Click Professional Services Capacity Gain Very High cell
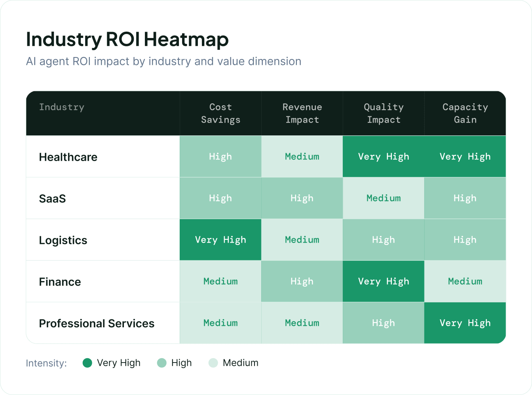Image resolution: width=532 pixels, height=395 pixels. tap(465, 323)
